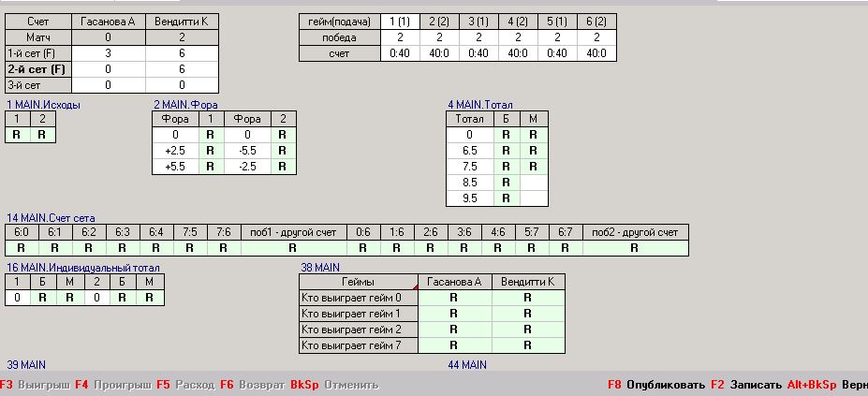Click Кто выиграет гейм 0 row
The height and width of the screenshot is (396, 868).
(x=359, y=298)
